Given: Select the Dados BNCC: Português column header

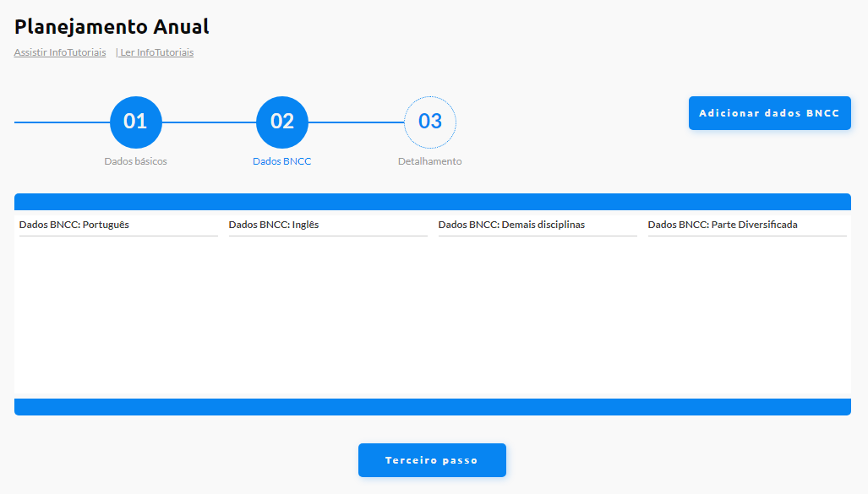Looking at the screenshot, I should point(74,225).
